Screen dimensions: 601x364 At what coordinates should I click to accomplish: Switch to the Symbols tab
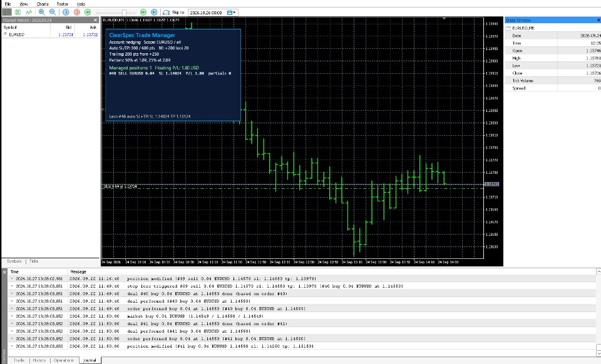pyautogui.click(x=14, y=261)
